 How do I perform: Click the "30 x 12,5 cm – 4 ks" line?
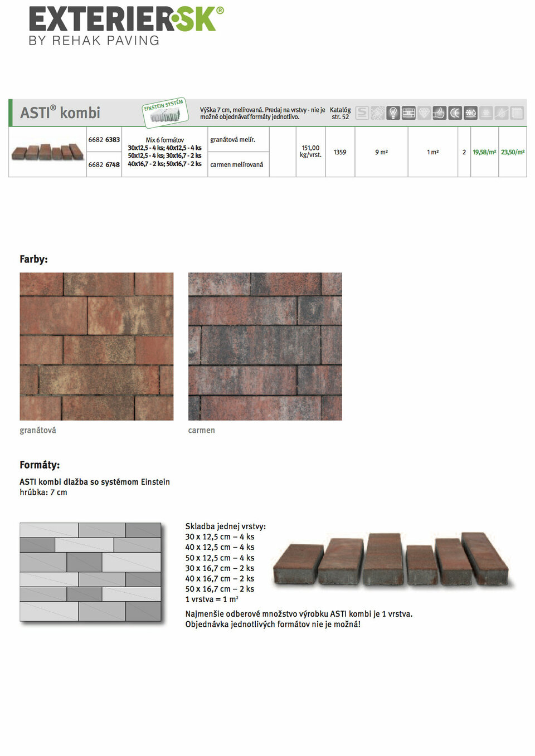(220, 537)
